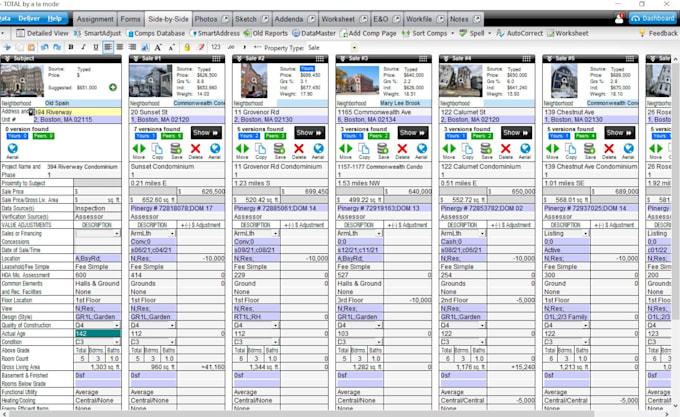Click Save database icon for Sale #5
The image size is (680, 417).
tap(589, 148)
